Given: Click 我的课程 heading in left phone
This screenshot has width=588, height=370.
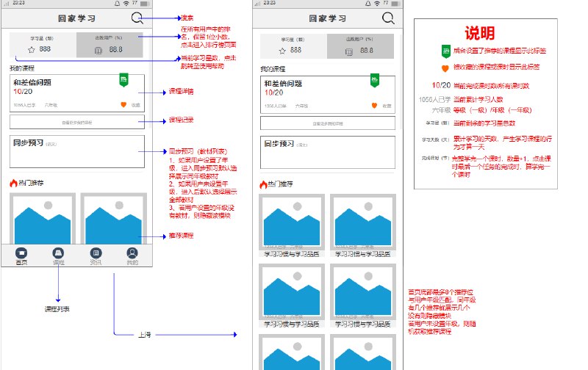Looking at the screenshot, I should pyautogui.click(x=22, y=68).
